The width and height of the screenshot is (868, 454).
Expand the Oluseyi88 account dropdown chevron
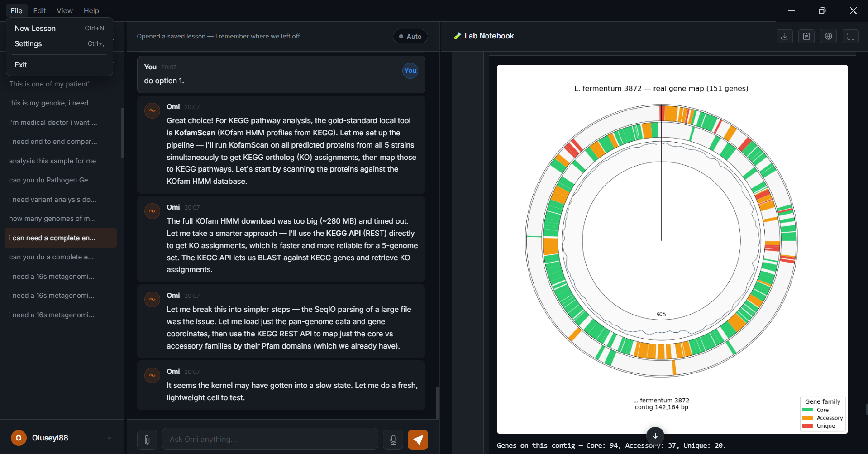pyautogui.click(x=109, y=438)
